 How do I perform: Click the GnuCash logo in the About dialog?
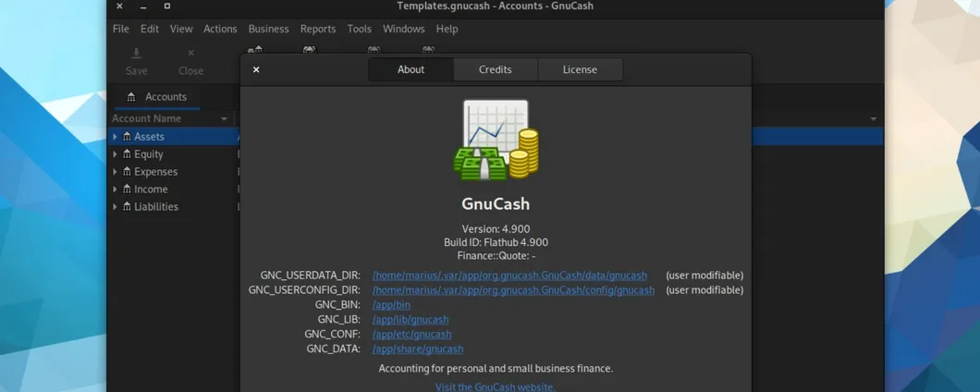coord(496,140)
